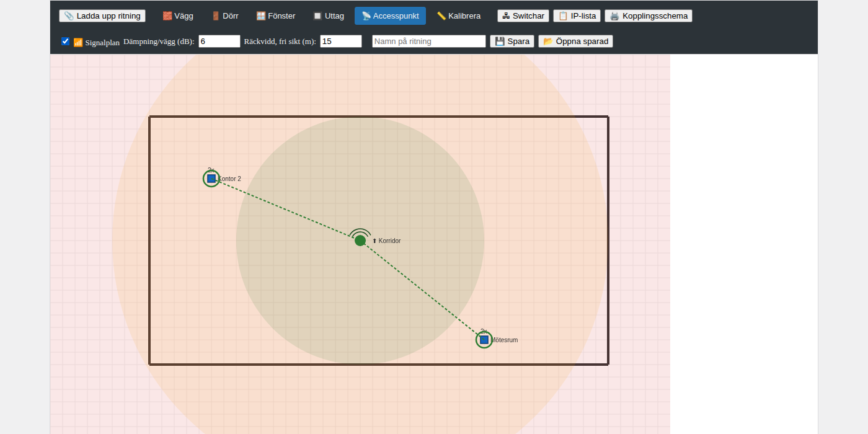This screenshot has width=868, height=434.
Task: Open the Switchar panel
Action: (x=523, y=16)
